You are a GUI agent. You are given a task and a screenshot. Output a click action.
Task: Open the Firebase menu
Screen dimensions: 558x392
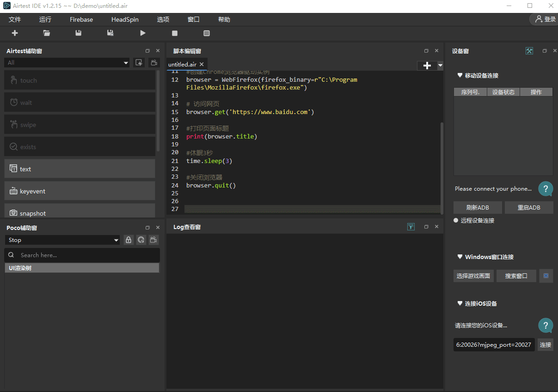[81, 19]
